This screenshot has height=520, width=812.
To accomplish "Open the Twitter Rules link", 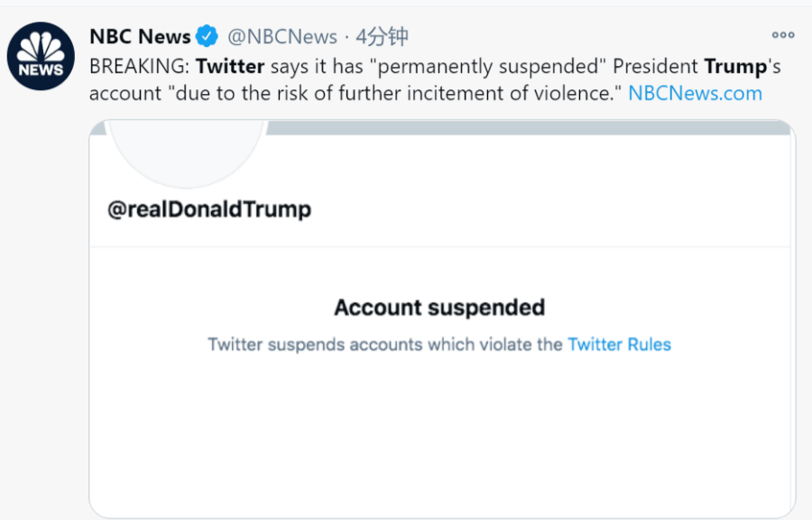I will coord(619,345).
